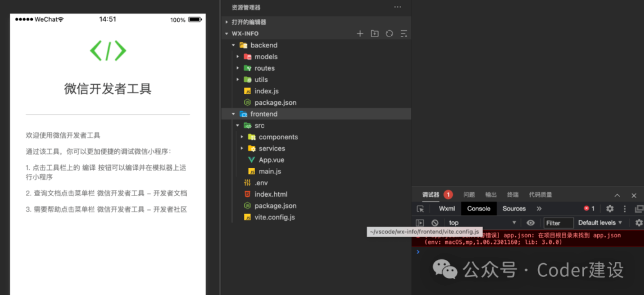Open the Default levels dropdown

tap(600, 223)
